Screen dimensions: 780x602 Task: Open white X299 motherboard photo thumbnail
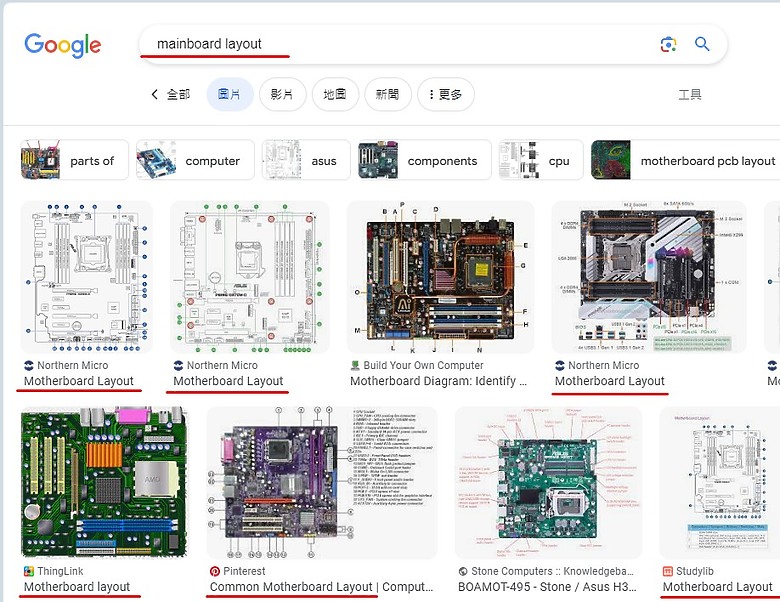649,277
